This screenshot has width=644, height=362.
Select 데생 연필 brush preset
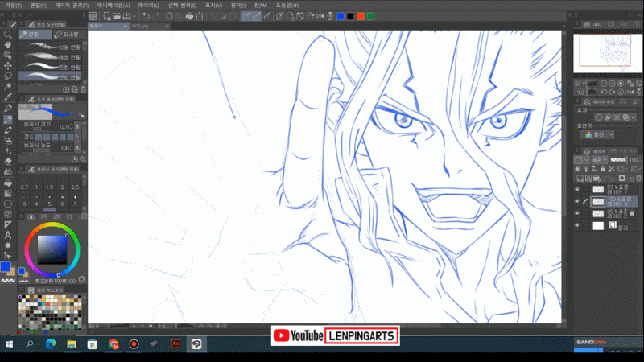(x=50, y=56)
